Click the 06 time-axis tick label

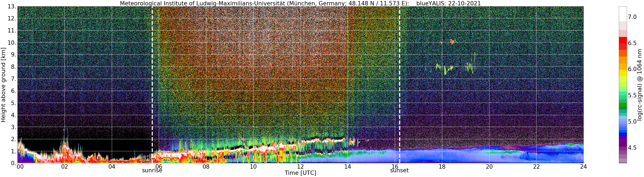[159, 167]
